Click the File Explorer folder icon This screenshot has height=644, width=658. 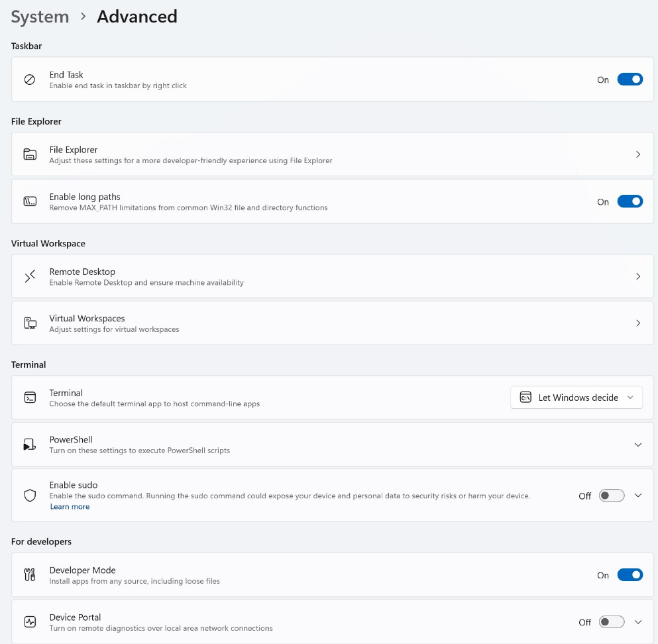(x=30, y=154)
